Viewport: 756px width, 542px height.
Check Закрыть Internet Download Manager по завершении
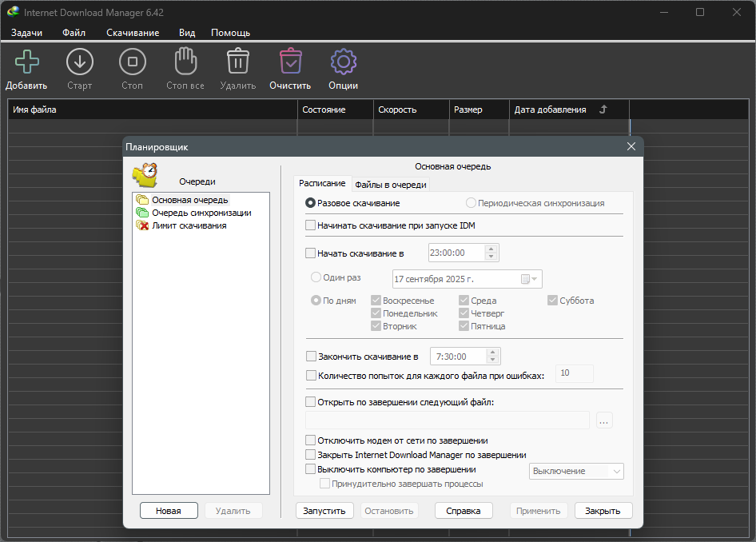pyautogui.click(x=311, y=455)
